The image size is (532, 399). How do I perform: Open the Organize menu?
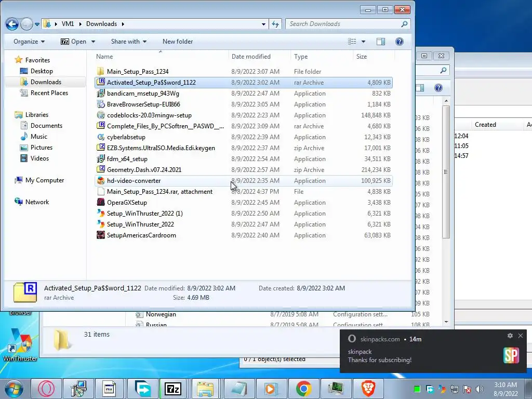tap(29, 42)
